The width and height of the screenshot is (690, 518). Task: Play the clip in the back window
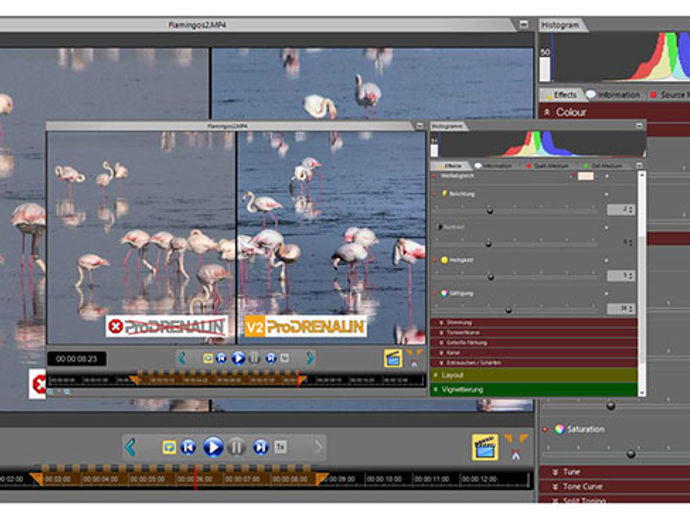pos(213,447)
